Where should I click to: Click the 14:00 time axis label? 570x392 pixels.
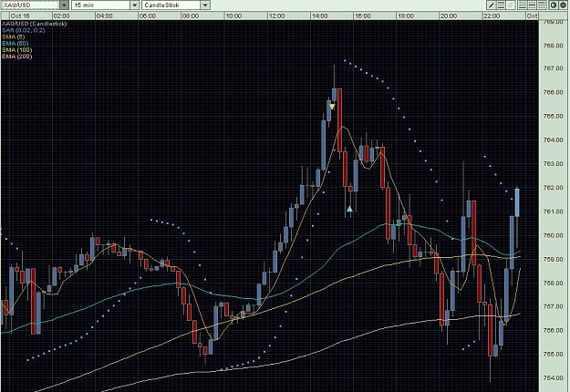[x=319, y=16]
